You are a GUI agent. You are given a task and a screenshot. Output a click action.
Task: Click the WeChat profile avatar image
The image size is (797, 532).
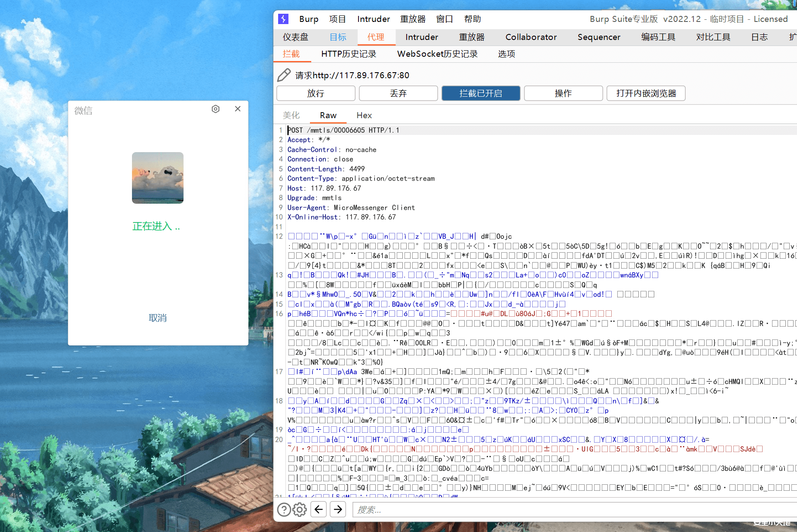158,178
